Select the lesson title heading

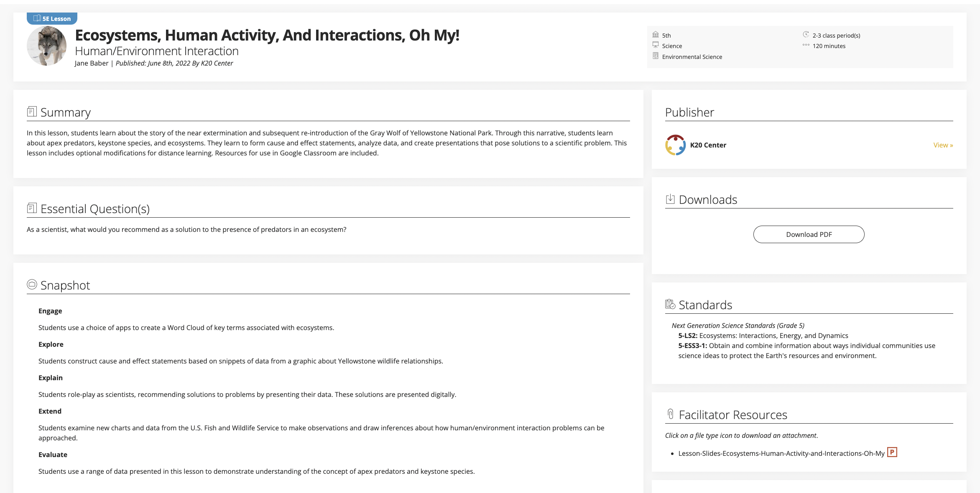(x=268, y=36)
